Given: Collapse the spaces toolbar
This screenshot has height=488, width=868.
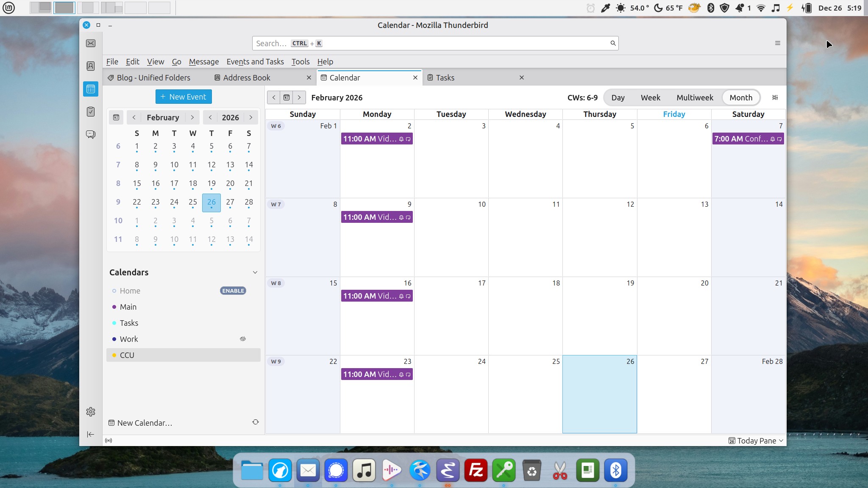Looking at the screenshot, I should coord(91,434).
